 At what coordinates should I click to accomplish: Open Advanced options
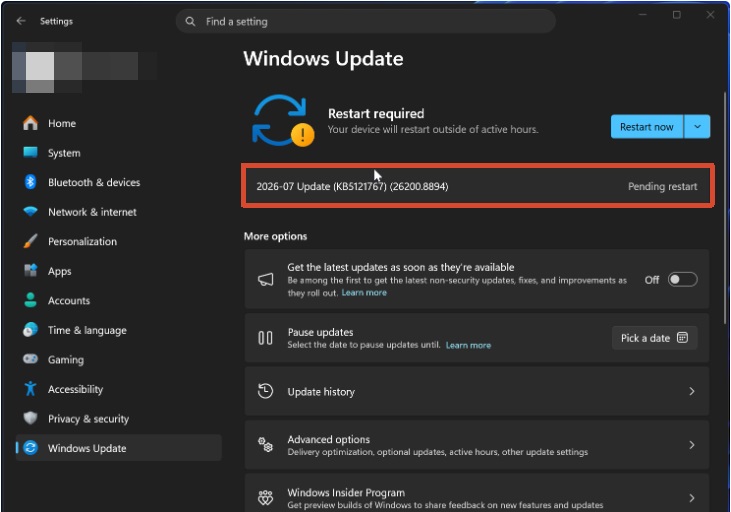(x=476, y=445)
